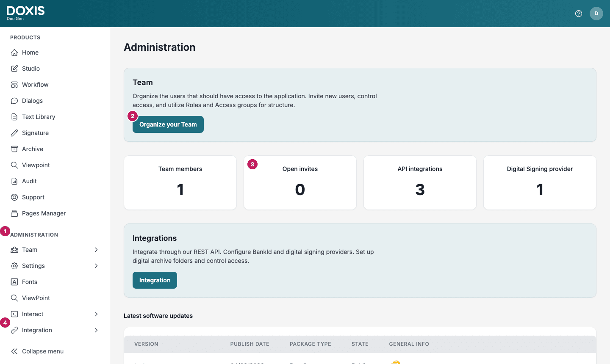Image resolution: width=610 pixels, height=364 pixels.
Task: Click the Organize your Team button
Action: coord(168,124)
